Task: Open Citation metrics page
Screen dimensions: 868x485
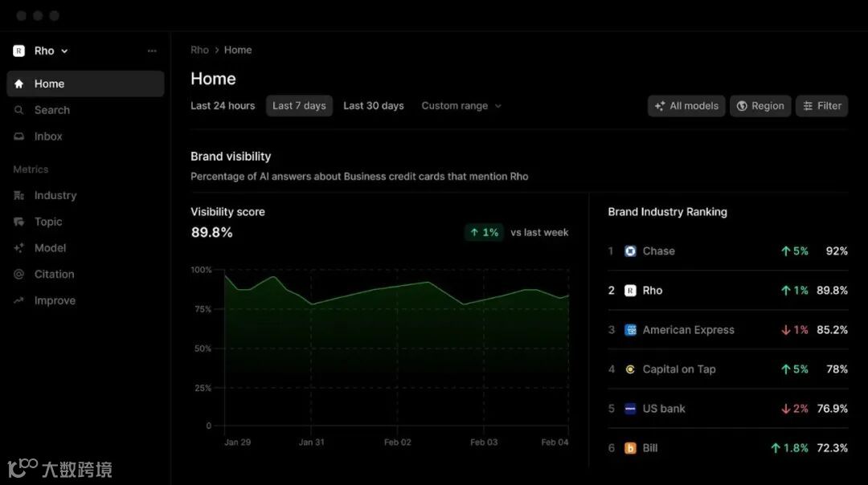Action: (x=85, y=275)
